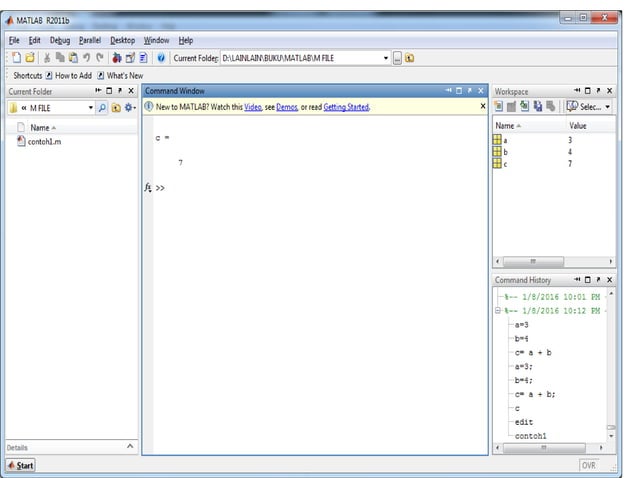
Task: Collapse the 1/8/2016 10:12 PM history session
Action: pos(500,311)
